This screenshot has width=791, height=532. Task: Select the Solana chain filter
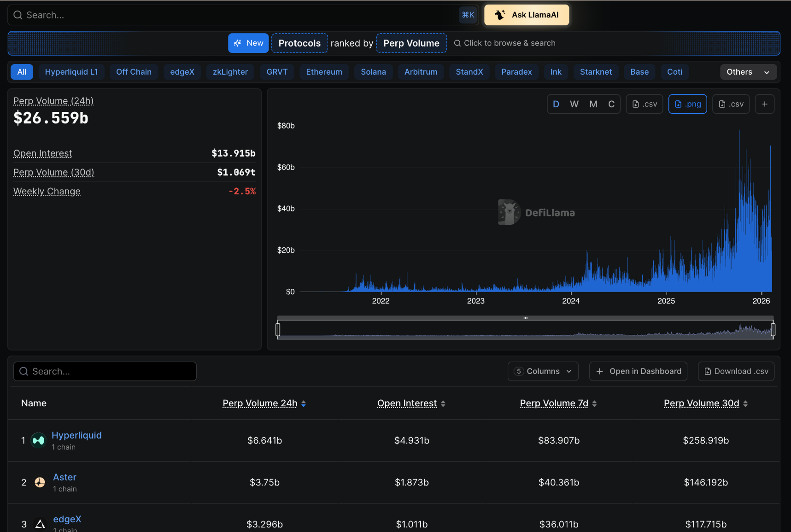pyautogui.click(x=373, y=72)
